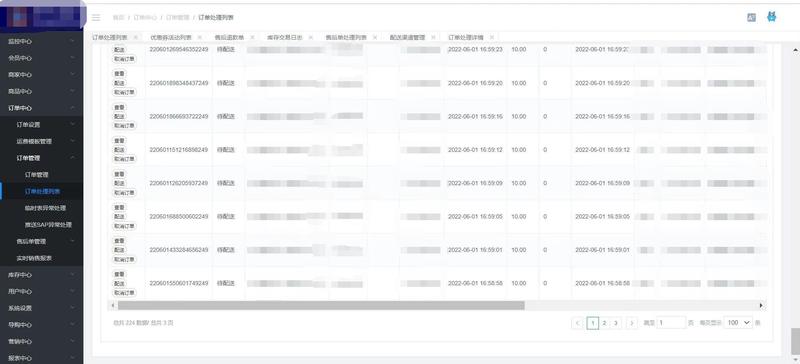This screenshot has width=800, height=364.
Task: Click the square icon left of the avatar
Action: [751, 17]
